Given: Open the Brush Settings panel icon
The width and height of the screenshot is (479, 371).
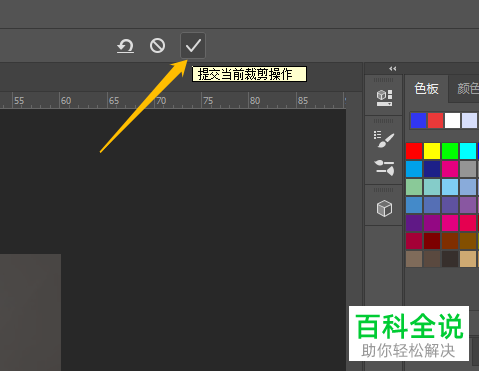Looking at the screenshot, I should point(384,139).
